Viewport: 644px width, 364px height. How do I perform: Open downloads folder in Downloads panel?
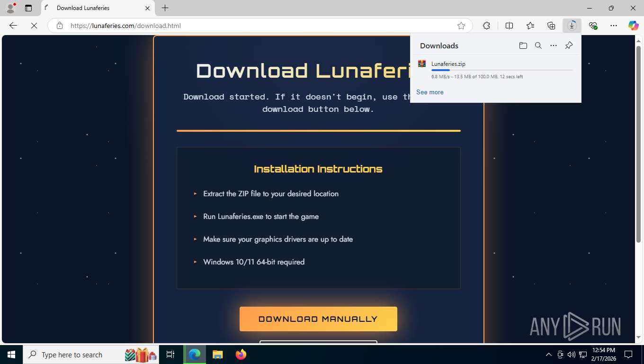coord(523,45)
